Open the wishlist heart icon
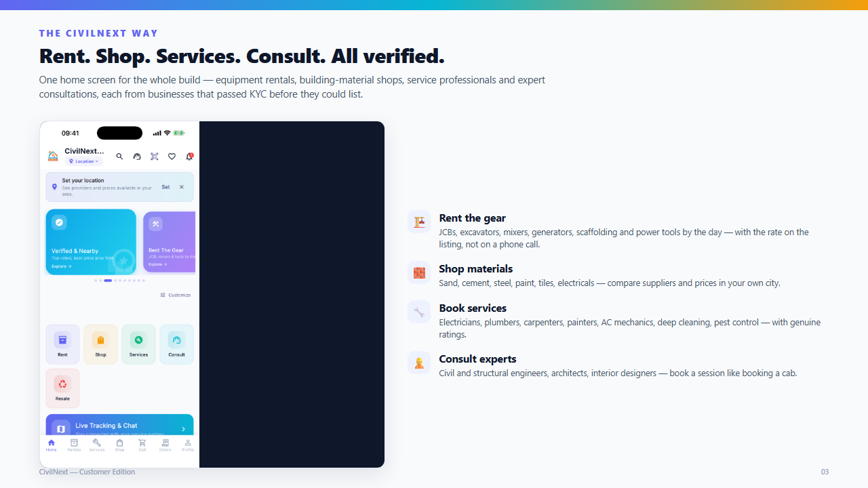Image resolution: width=868 pixels, height=488 pixels. point(172,157)
